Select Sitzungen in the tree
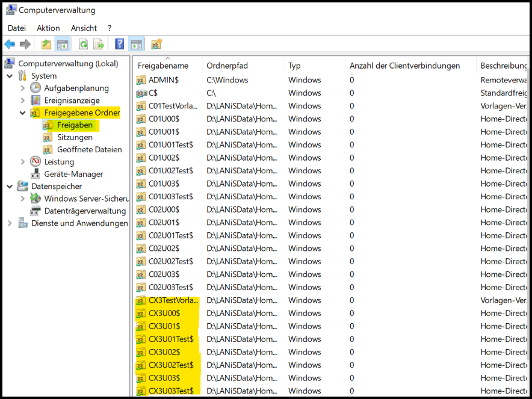Screen dimensions: 532x399 point(75,137)
